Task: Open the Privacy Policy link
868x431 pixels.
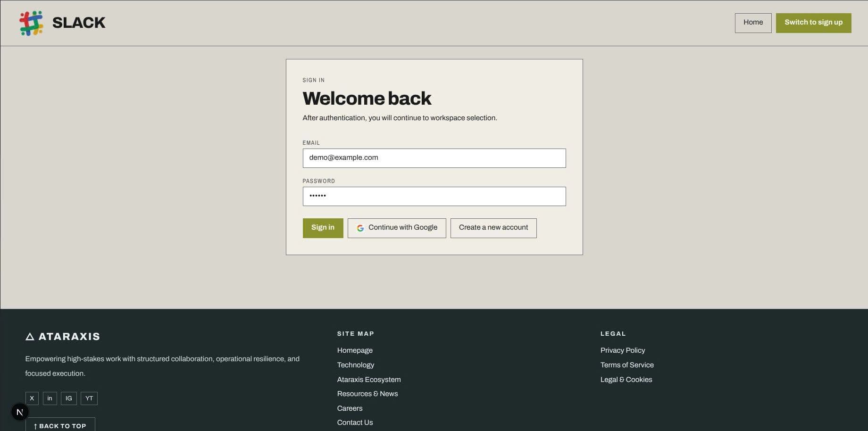Action: click(x=623, y=350)
